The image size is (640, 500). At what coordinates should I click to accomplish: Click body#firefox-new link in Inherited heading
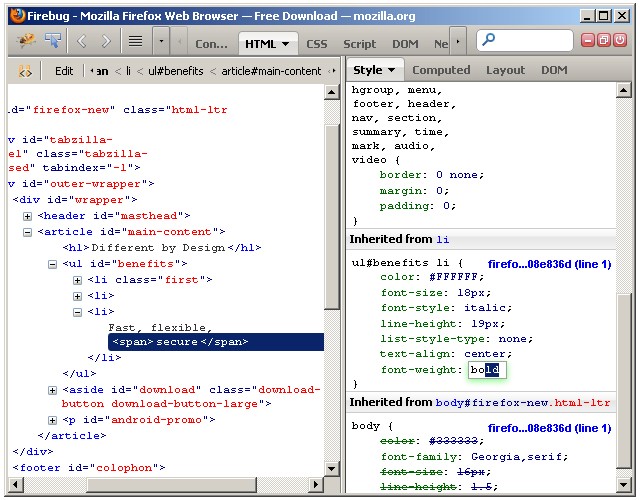click(522, 403)
